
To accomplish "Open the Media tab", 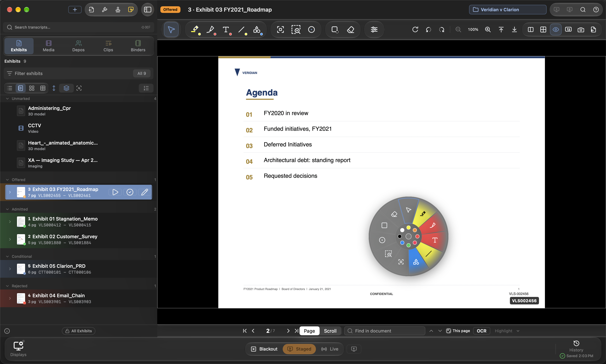I will click(49, 46).
